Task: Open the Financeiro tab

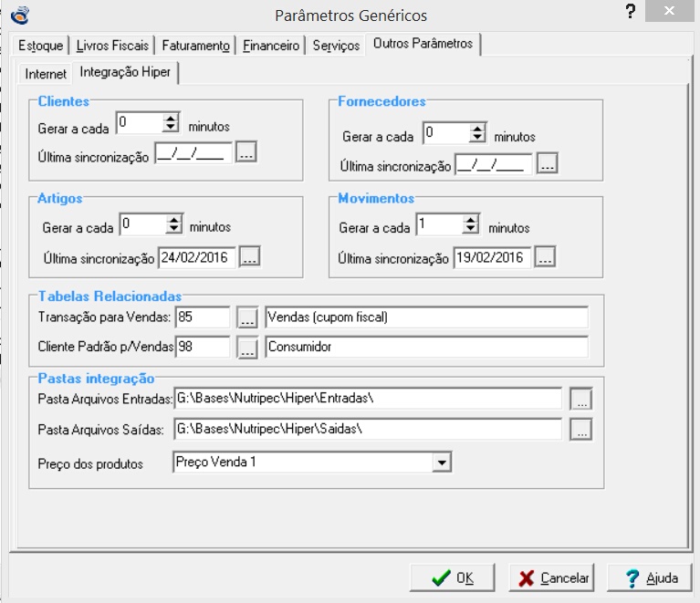Action: point(271,46)
